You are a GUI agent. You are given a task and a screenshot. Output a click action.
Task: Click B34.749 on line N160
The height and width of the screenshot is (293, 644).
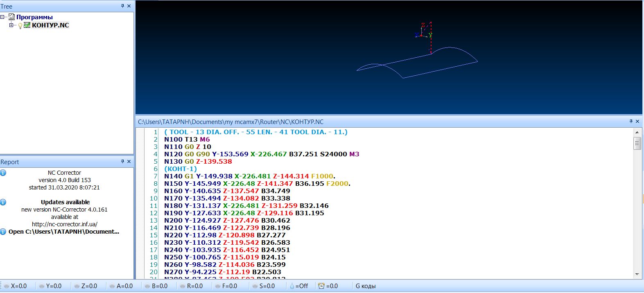click(x=276, y=191)
